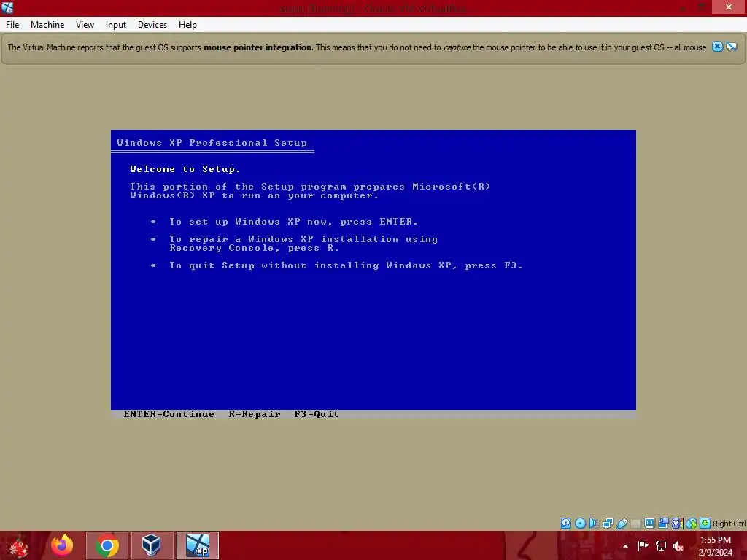Screen dimensions: 747x560
Task: Click the hard disk activity status icon
Action: [x=565, y=524]
